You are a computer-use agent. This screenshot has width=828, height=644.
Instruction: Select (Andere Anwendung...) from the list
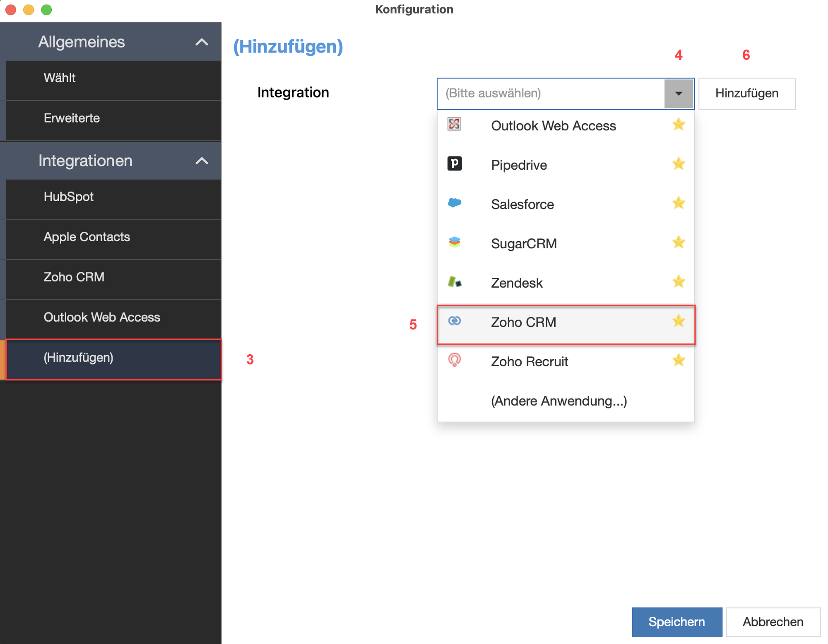point(558,401)
